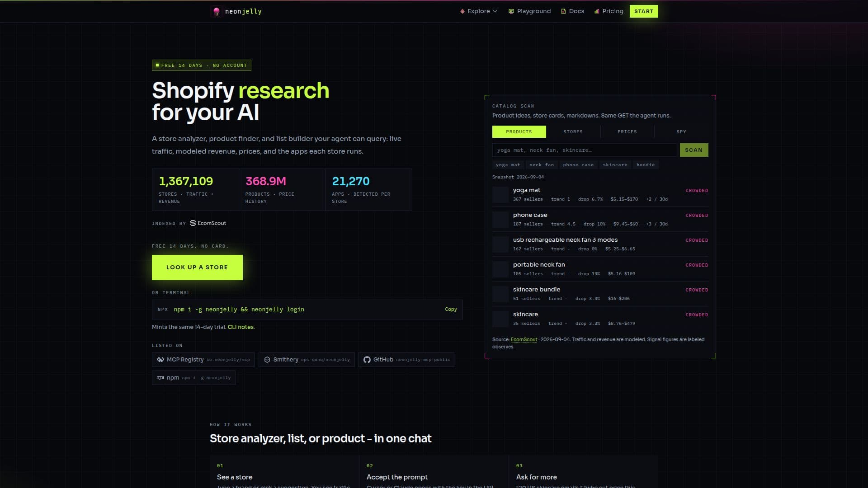Switch to the Products tab

tap(519, 132)
